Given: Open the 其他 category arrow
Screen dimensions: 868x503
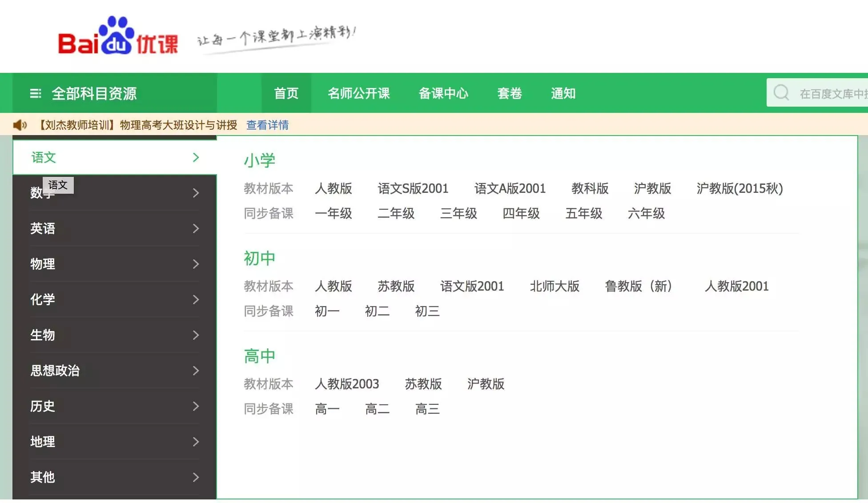Looking at the screenshot, I should point(196,477).
